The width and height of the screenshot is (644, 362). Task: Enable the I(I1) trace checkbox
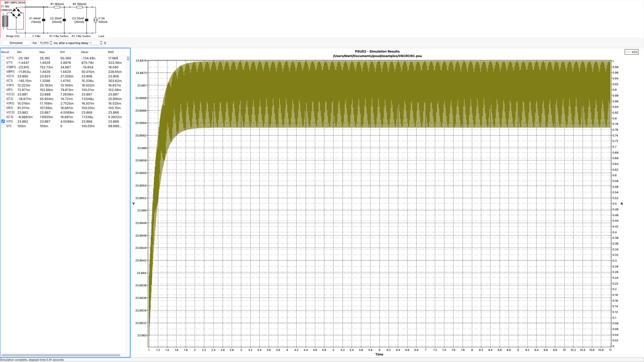(x=3, y=126)
